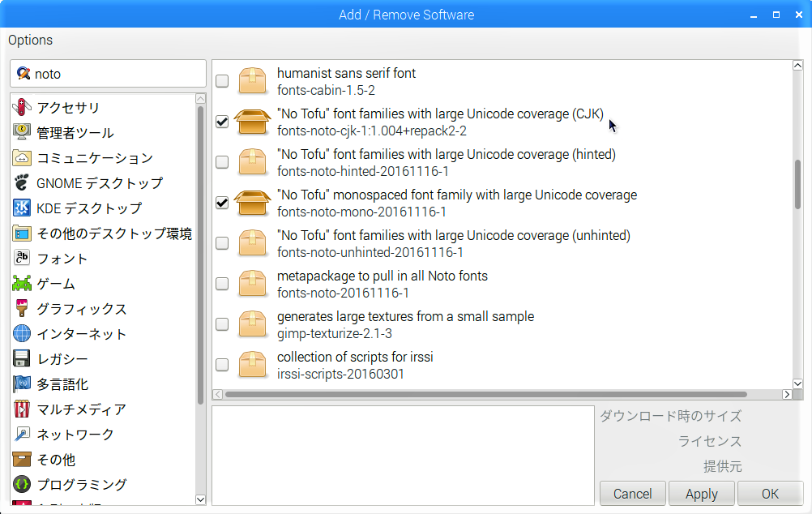This screenshot has width=812, height=514.
Task: Confirm with the OK button
Action: (x=770, y=494)
